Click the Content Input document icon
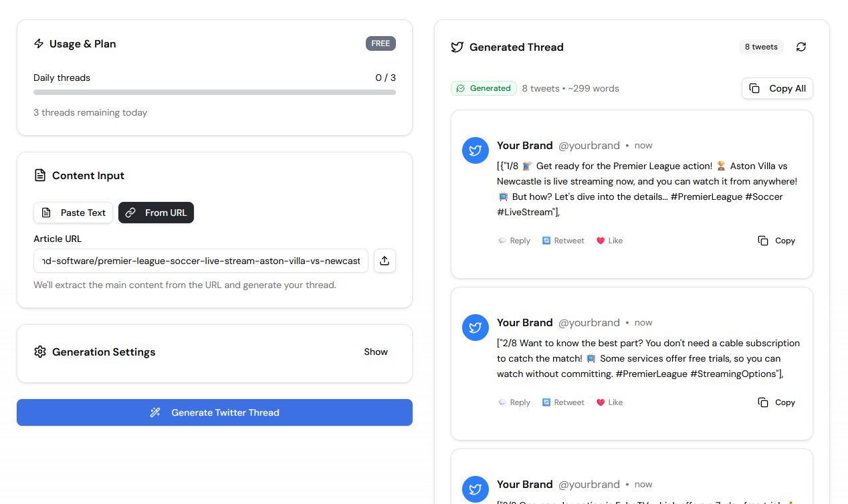This screenshot has width=848, height=504. 40,175
